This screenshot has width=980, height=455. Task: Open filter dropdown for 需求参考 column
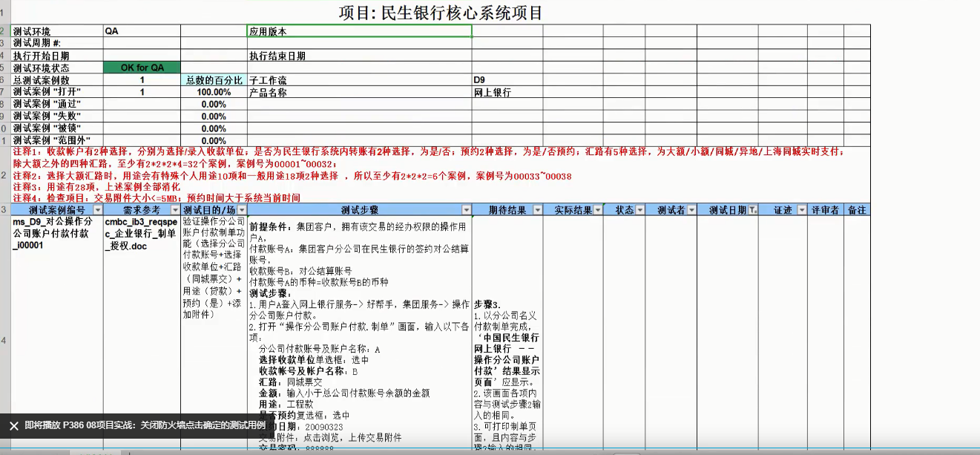(175, 211)
